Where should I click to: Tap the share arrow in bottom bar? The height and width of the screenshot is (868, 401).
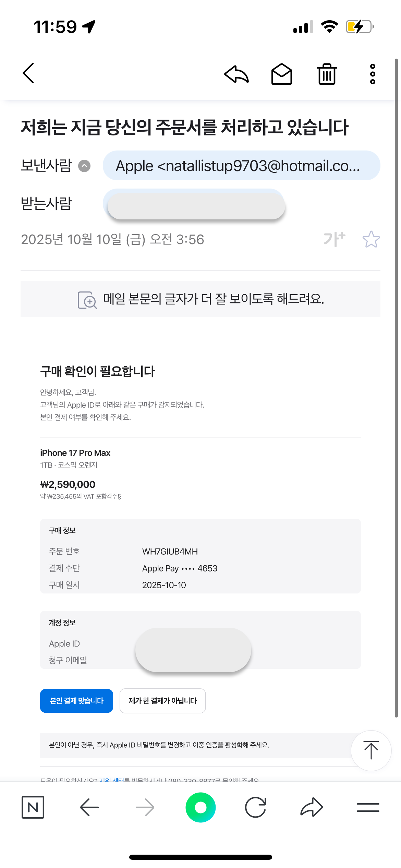[312, 807]
